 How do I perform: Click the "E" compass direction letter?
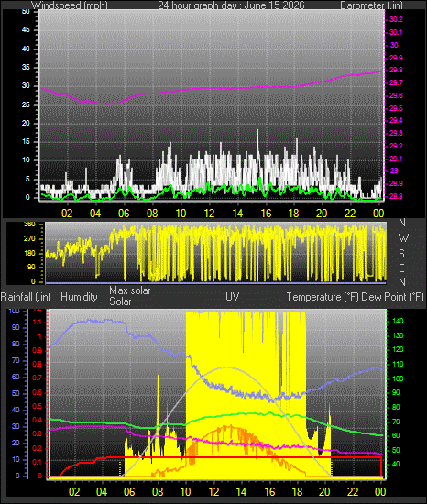click(401, 268)
